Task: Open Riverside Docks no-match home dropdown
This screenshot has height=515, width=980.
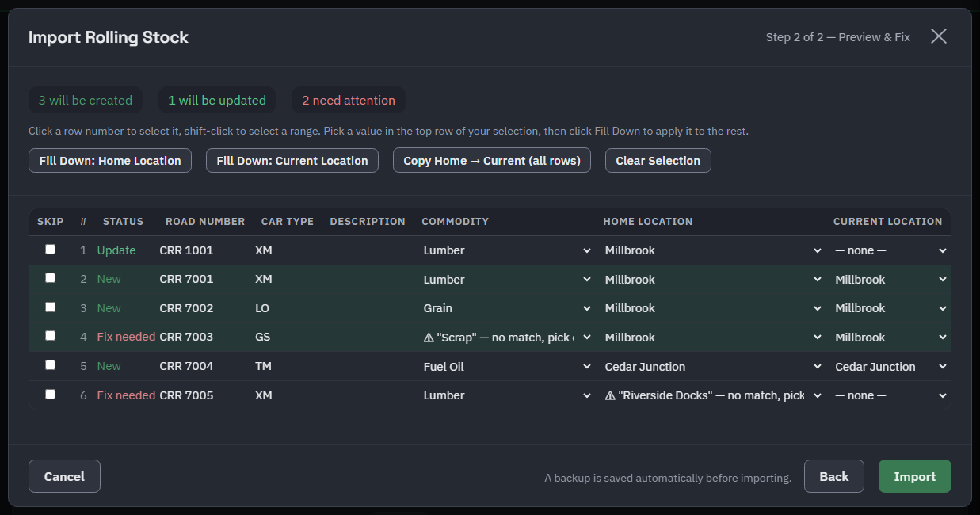Action: point(713,395)
